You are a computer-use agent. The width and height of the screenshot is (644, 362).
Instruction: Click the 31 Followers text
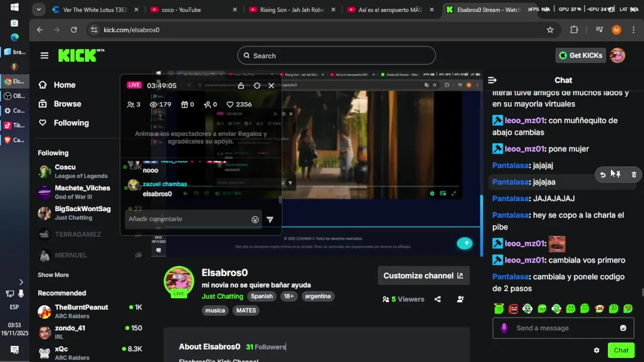pos(266,347)
